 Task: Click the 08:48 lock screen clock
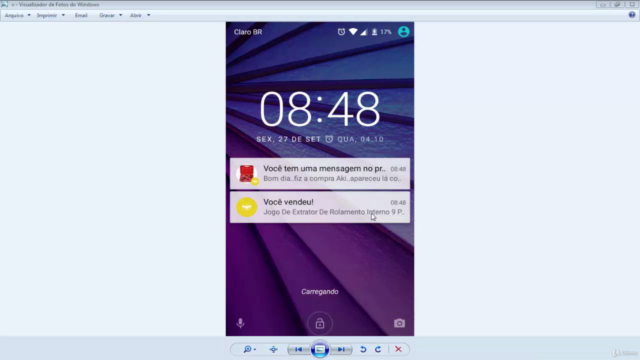click(320, 109)
